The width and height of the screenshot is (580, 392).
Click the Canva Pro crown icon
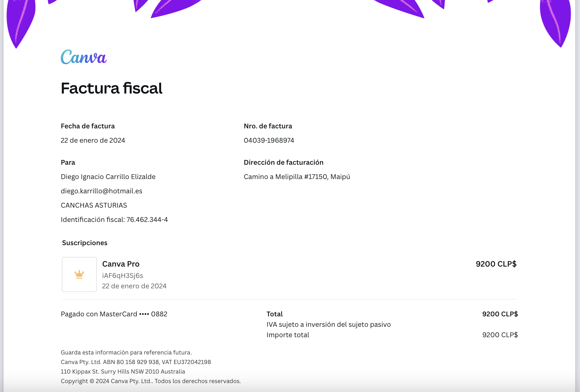click(79, 274)
